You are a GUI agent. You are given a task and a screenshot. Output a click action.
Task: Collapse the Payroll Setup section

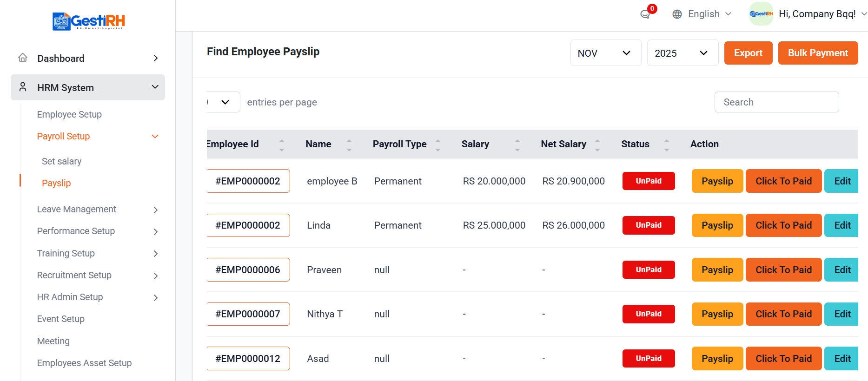[155, 136]
